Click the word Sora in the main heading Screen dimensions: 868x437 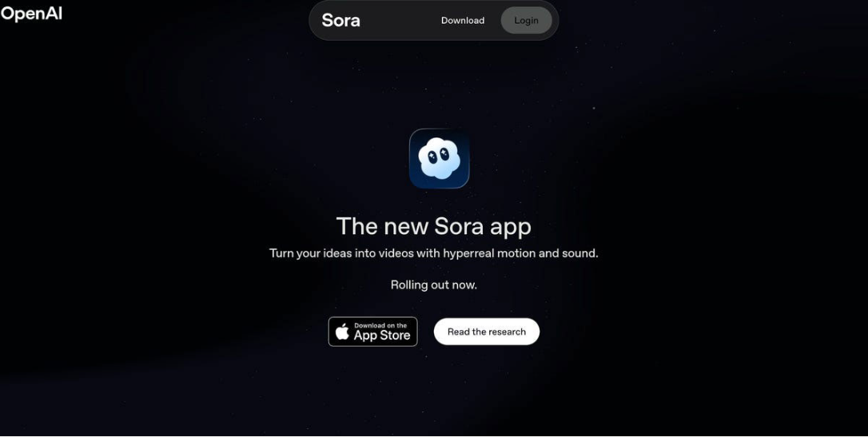(459, 226)
